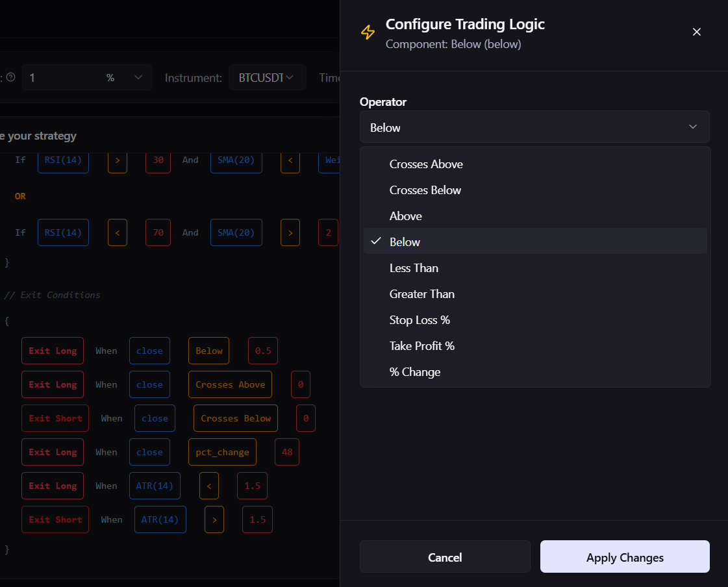Screen dimensions: 728x587
Task: Click close block in Crosses Below row
Action: pyautogui.click(x=155, y=418)
